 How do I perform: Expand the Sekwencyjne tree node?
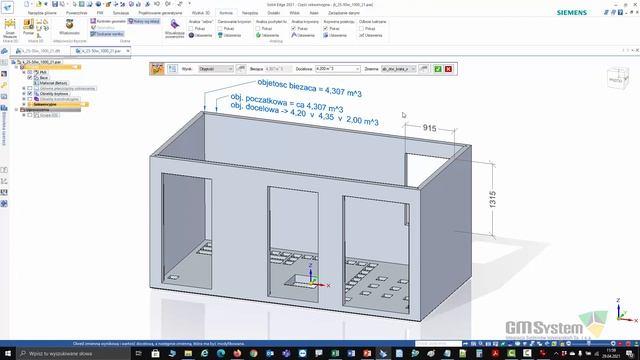tap(24, 104)
